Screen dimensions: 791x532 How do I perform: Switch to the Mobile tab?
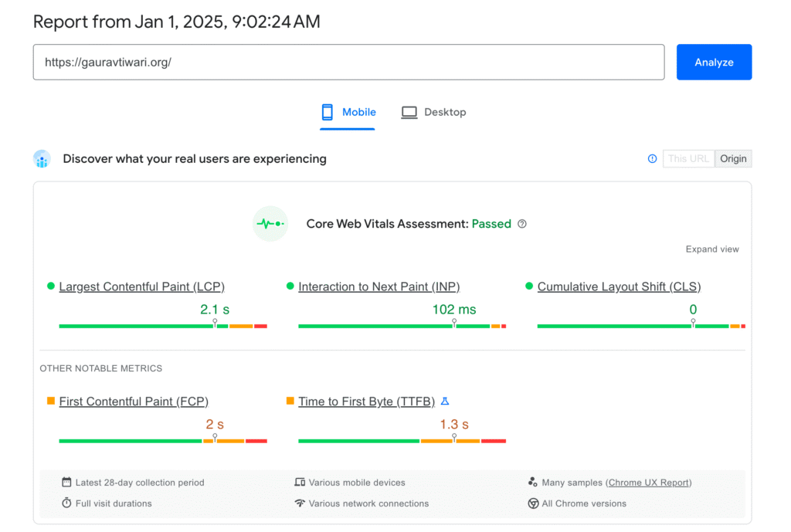[348, 111]
